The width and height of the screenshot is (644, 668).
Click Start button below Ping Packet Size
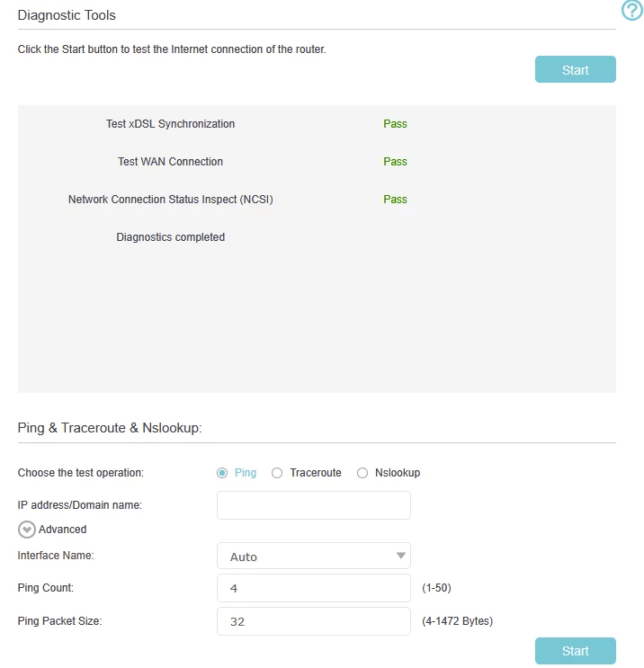pos(575,651)
